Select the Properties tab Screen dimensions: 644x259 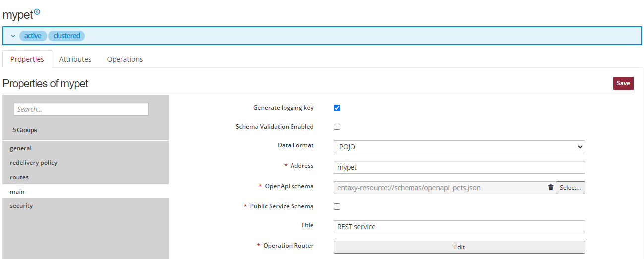pyautogui.click(x=27, y=59)
